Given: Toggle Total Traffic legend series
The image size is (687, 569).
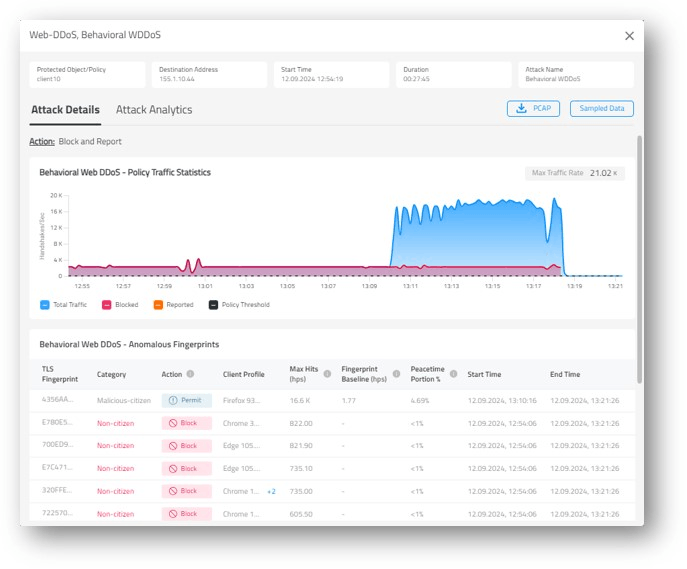Looking at the screenshot, I should [x=64, y=305].
